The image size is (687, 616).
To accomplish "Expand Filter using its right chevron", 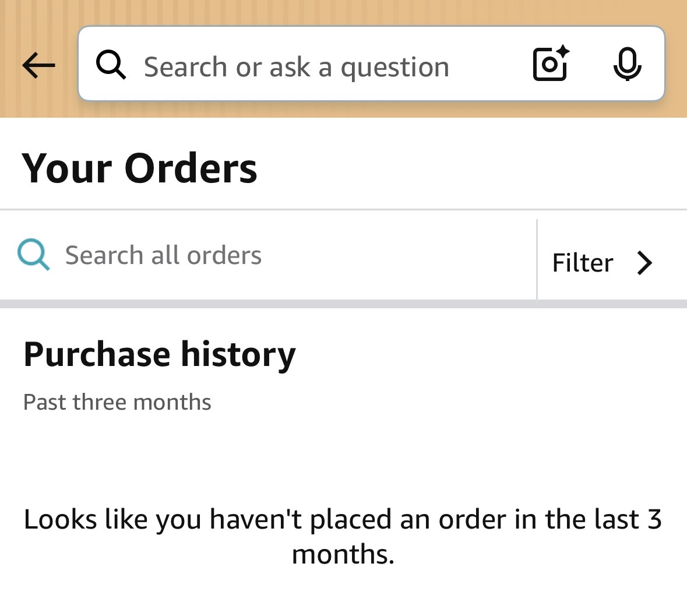I will click(x=644, y=263).
